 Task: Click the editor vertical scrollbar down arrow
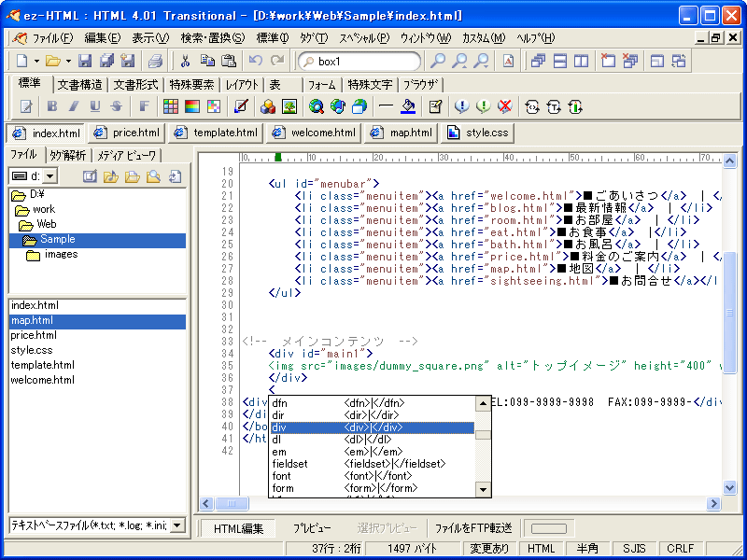(730, 487)
